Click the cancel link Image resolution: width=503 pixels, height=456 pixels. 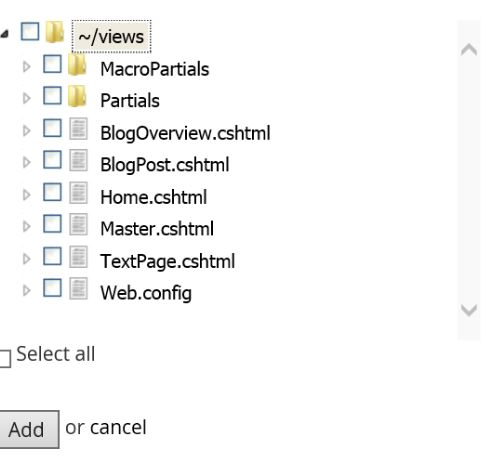click(118, 427)
